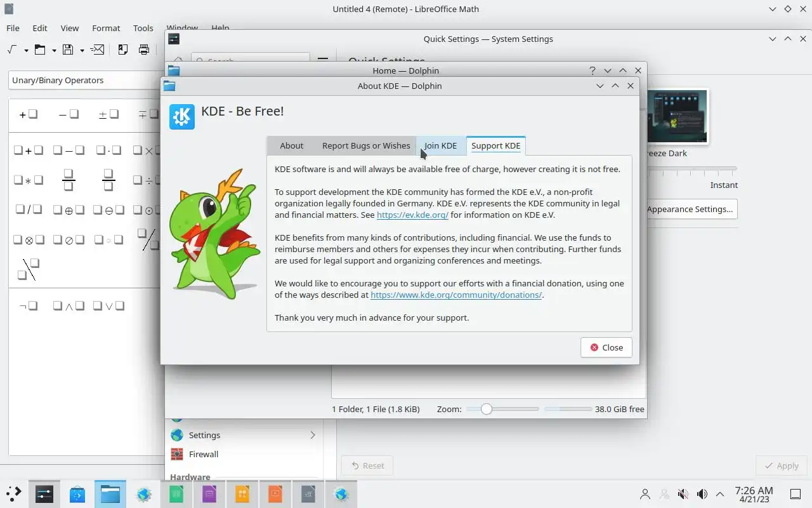Open the Settings entry in System Settings sidebar
812x508 pixels.
(x=244, y=435)
